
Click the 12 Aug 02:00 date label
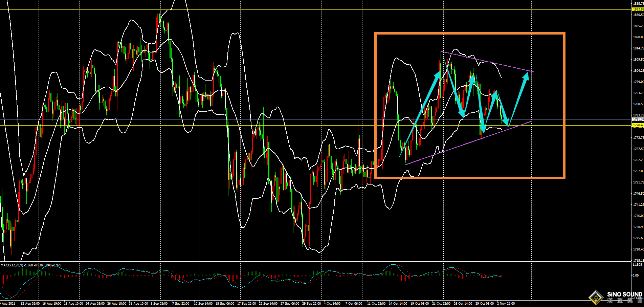[x=30, y=304]
